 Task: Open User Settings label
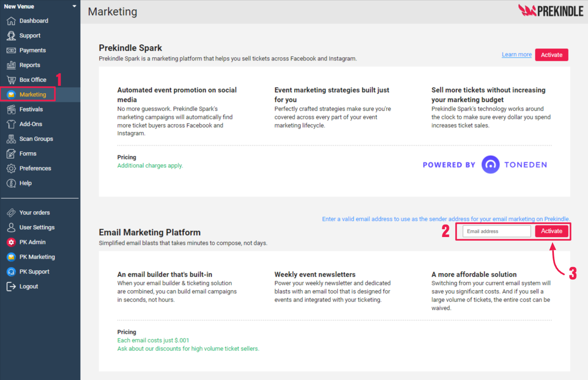point(37,227)
